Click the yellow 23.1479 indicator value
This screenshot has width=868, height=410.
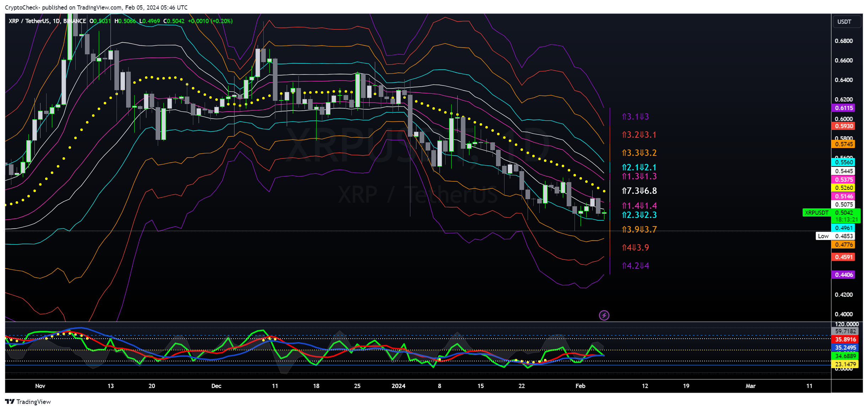coord(845,364)
